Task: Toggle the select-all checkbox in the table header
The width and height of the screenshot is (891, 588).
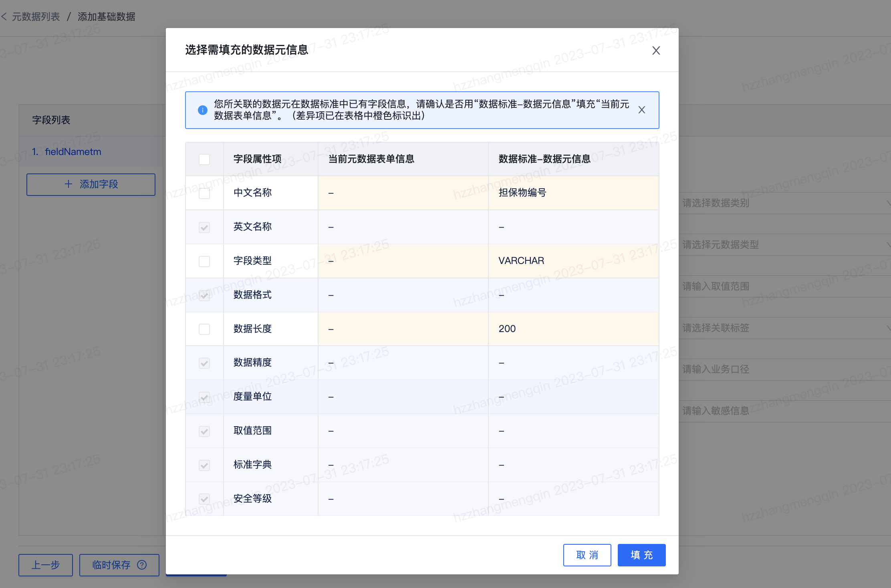Action: pos(204,159)
